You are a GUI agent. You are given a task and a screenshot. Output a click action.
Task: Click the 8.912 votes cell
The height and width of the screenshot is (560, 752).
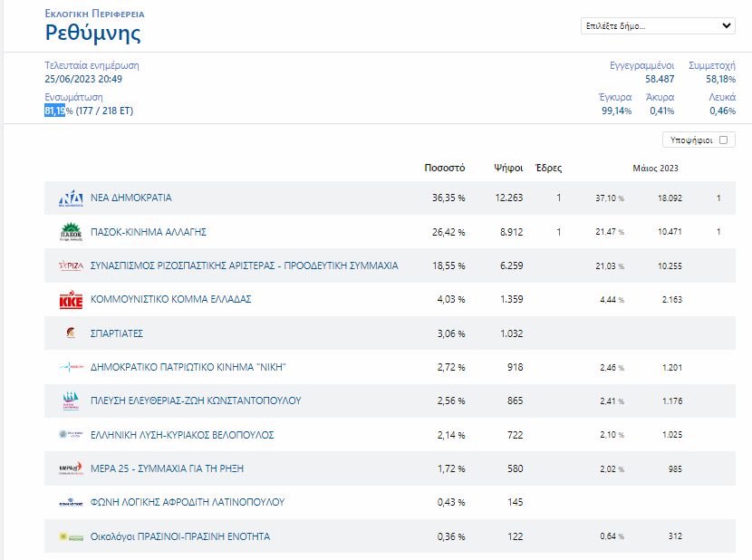(x=511, y=232)
